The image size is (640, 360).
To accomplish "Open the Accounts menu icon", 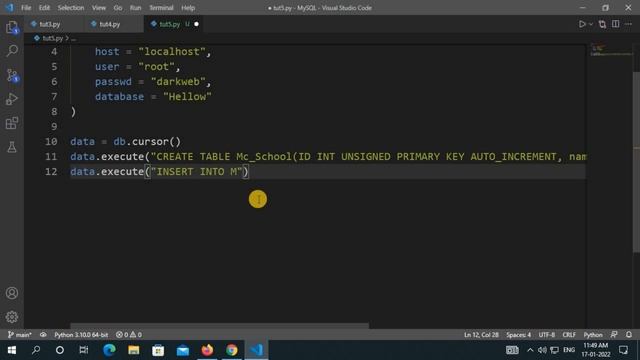I will 12,293.
